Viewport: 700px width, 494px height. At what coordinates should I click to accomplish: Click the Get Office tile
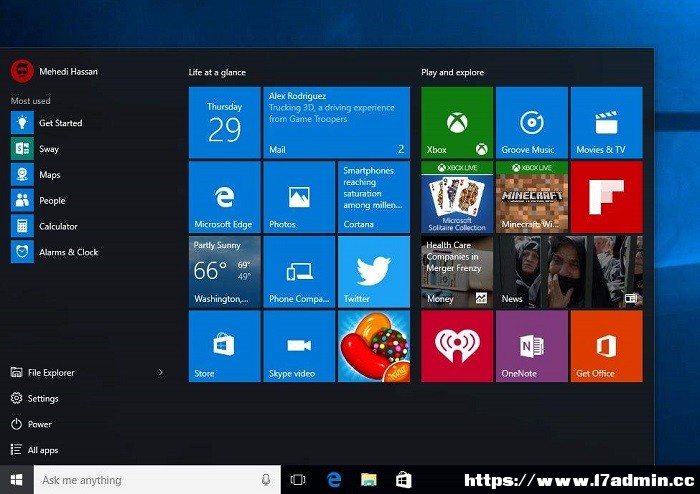(606, 346)
